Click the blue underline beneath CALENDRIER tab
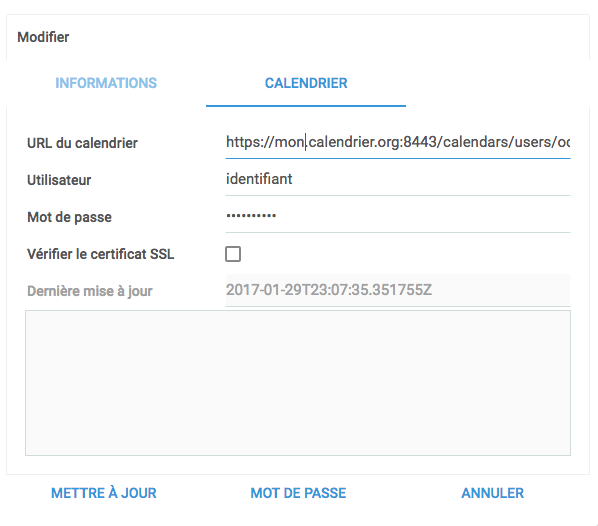The width and height of the screenshot is (598, 526). [306, 106]
